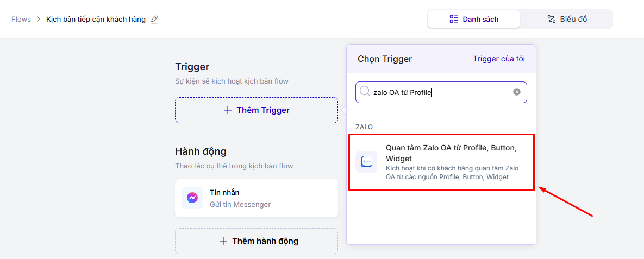Click the magnifier icon in the search box
644x259 pixels.
(x=365, y=91)
